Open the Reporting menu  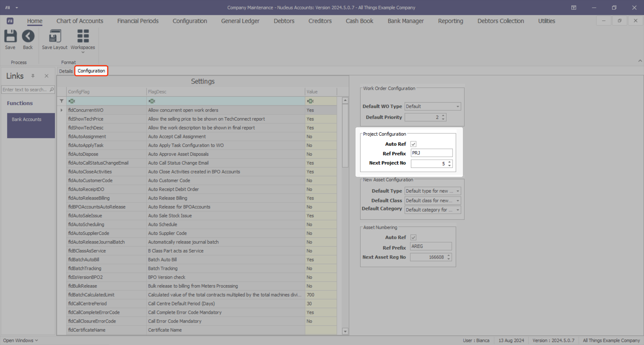click(450, 21)
